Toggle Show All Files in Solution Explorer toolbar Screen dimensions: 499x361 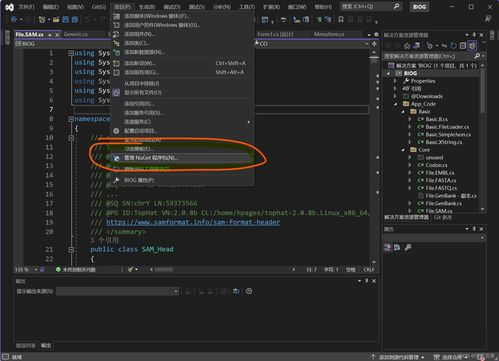pos(472,46)
